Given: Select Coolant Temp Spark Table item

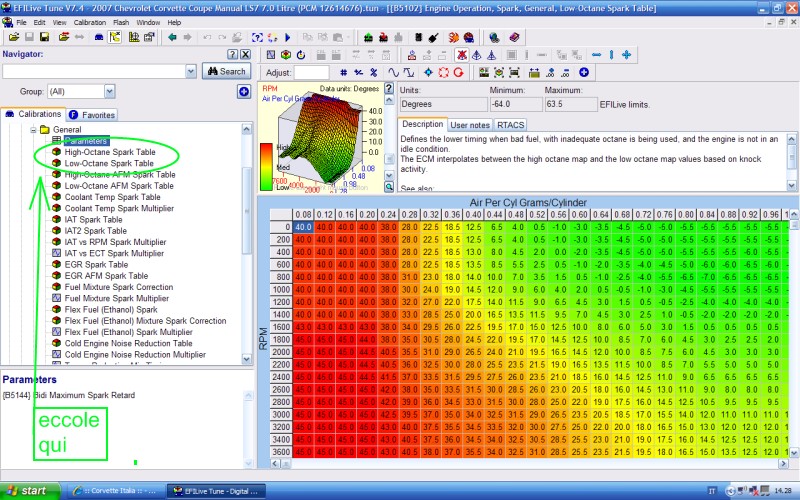Looking at the screenshot, I should click(112, 197).
